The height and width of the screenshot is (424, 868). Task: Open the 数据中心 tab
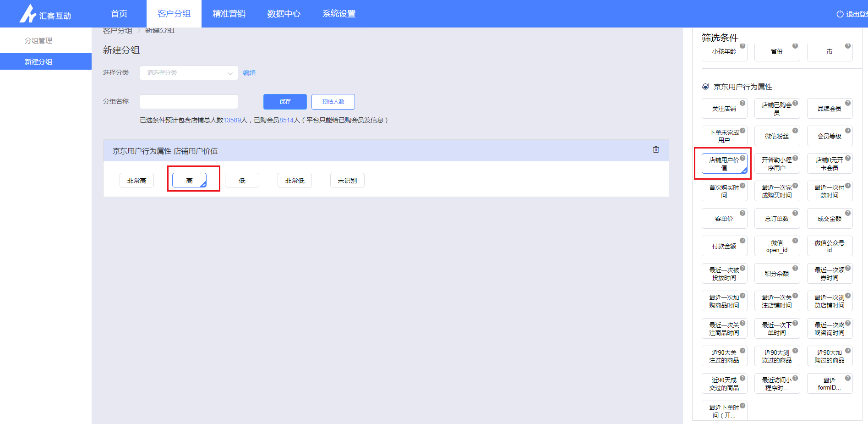(x=284, y=14)
